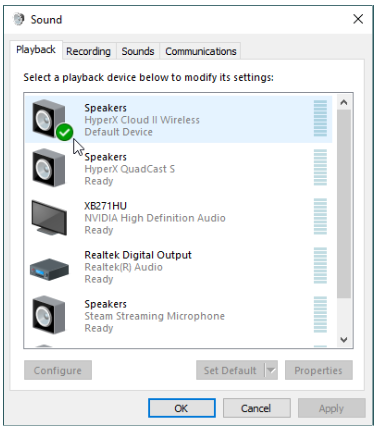Open the Set Default dropdown arrow
This screenshot has height=430, width=374.
(x=271, y=370)
